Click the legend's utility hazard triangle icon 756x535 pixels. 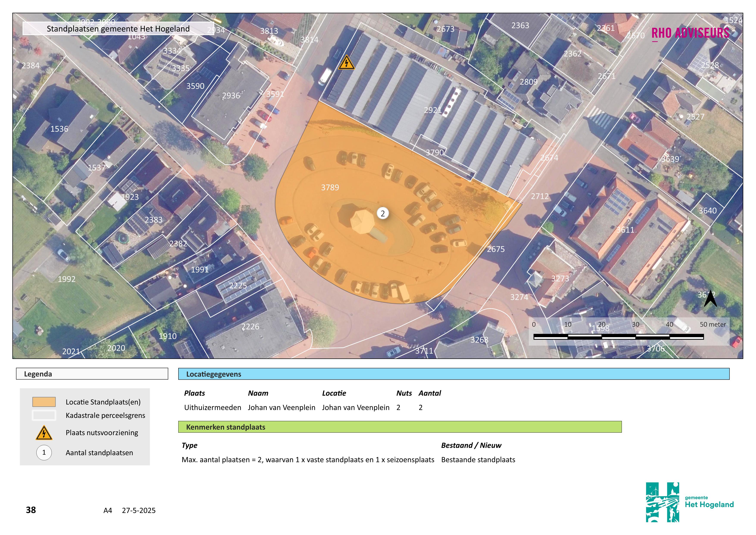coord(44,433)
